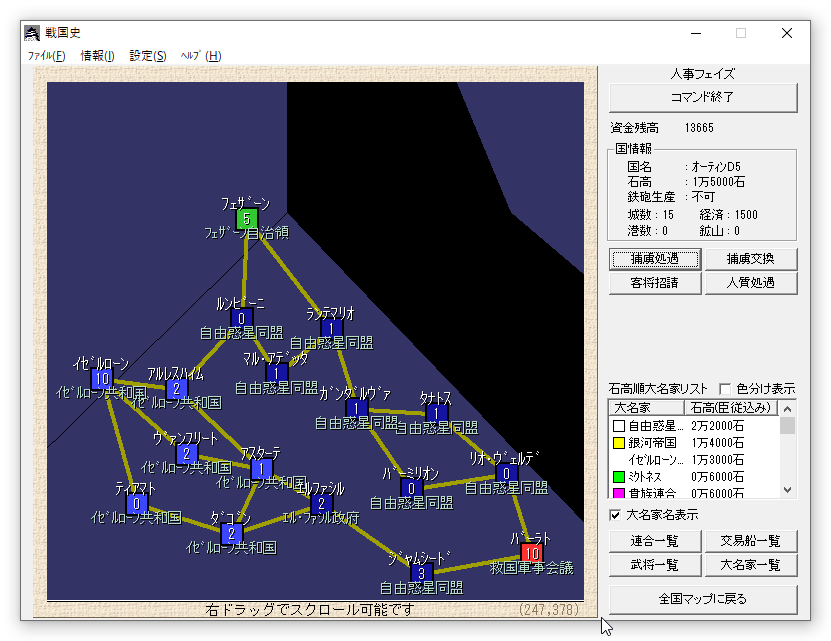Enable the 色分け表示 checkbox

pyautogui.click(x=726, y=389)
